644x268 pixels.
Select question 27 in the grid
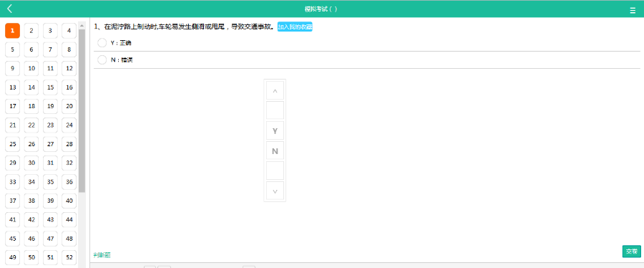pyautogui.click(x=50, y=144)
